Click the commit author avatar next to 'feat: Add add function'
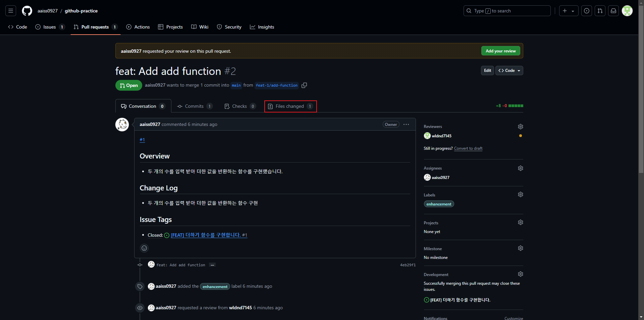Image resolution: width=644 pixels, height=320 pixels. (151, 264)
